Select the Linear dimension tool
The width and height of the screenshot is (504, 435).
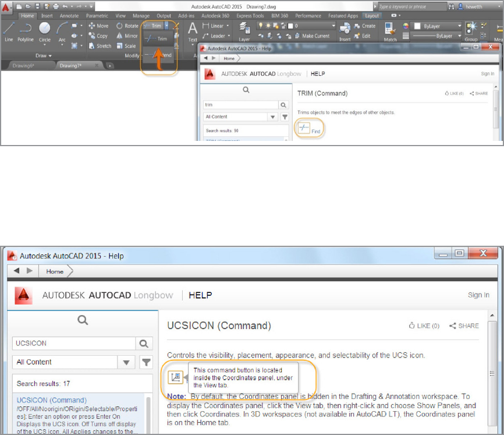(x=213, y=26)
